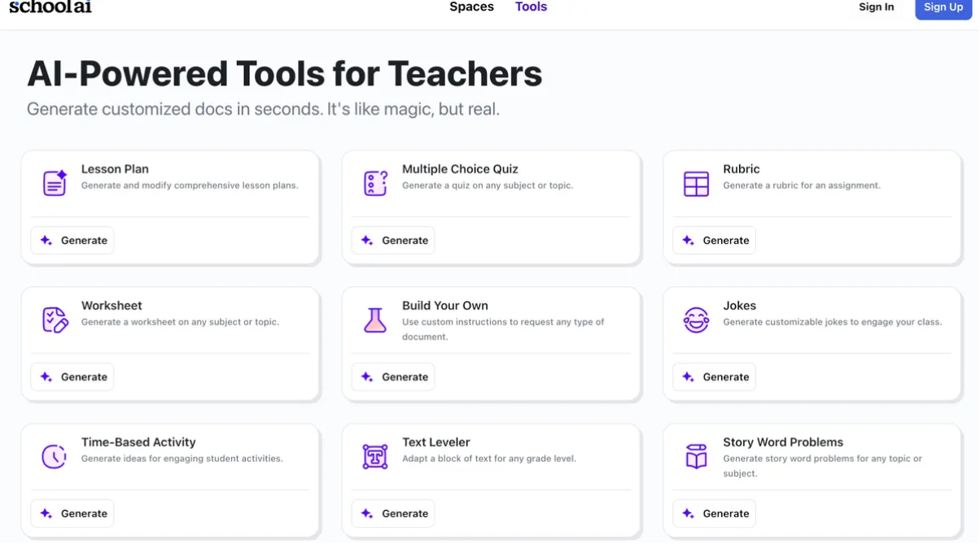Click 'Generate story word problems' description
This screenshot has width=980, height=553.
click(823, 466)
